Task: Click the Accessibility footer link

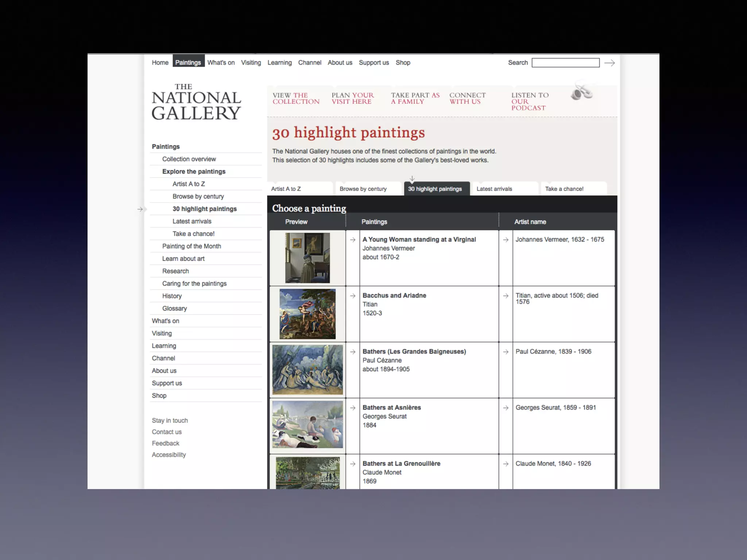Action: click(x=169, y=455)
